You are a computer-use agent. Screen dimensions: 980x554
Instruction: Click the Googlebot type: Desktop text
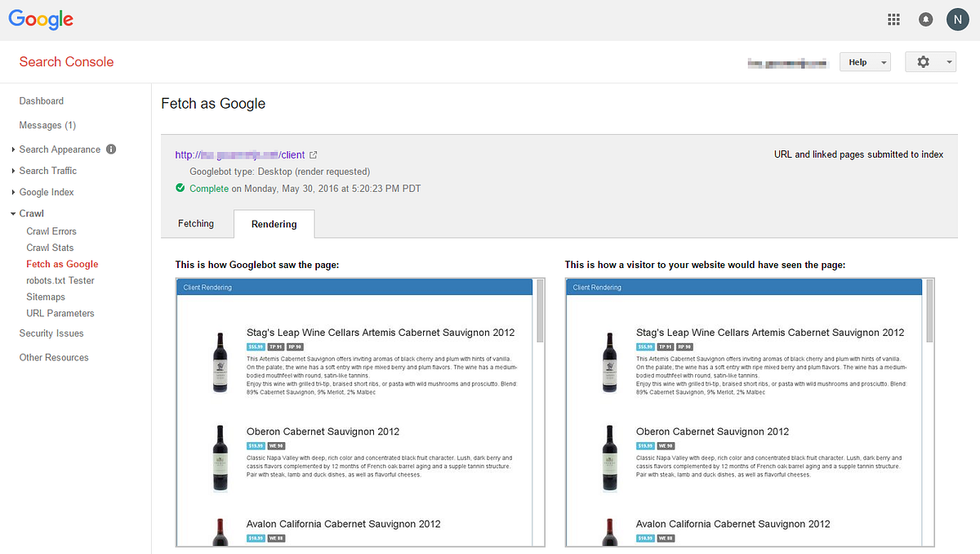[x=279, y=172]
